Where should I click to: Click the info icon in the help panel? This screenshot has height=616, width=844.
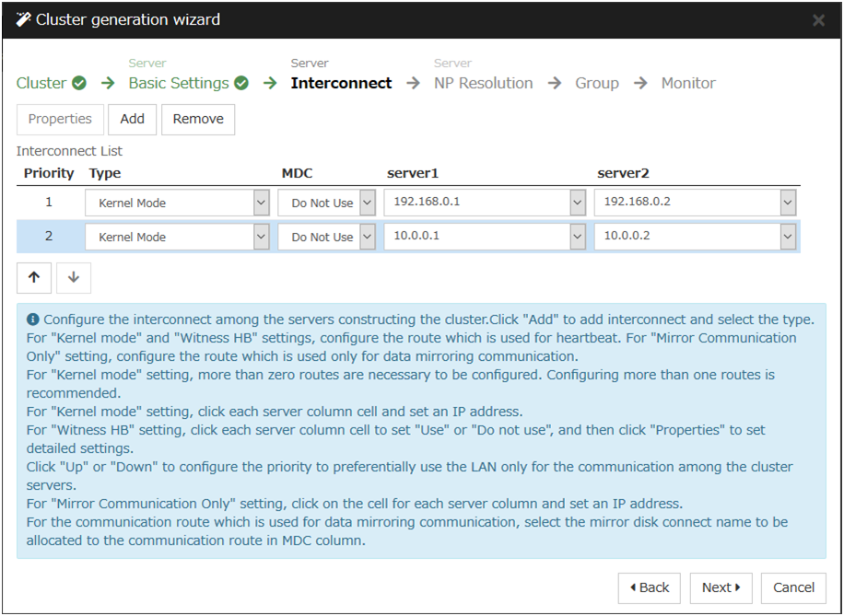pyautogui.click(x=33, y=320)
